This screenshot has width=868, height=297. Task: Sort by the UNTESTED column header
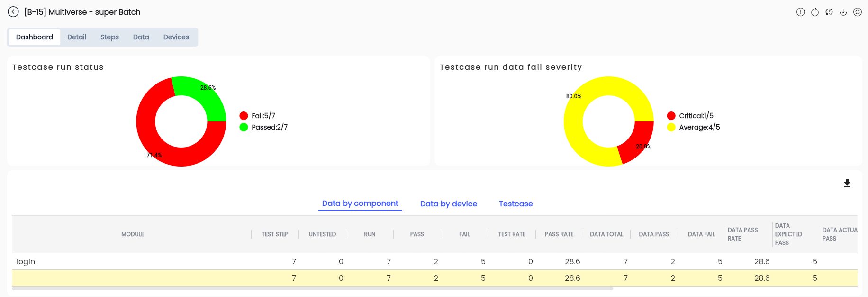[x=322, y=234]
